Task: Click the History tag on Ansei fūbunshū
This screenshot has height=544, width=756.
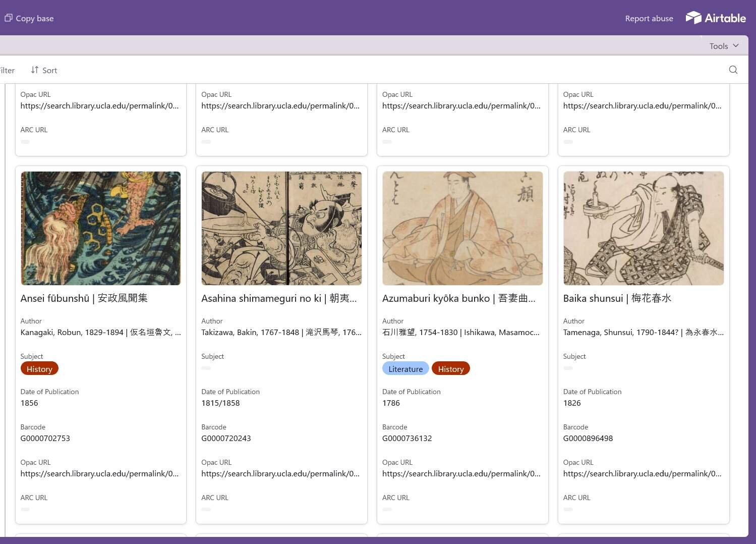Action: pyautogui.click(x=39, y=369)
